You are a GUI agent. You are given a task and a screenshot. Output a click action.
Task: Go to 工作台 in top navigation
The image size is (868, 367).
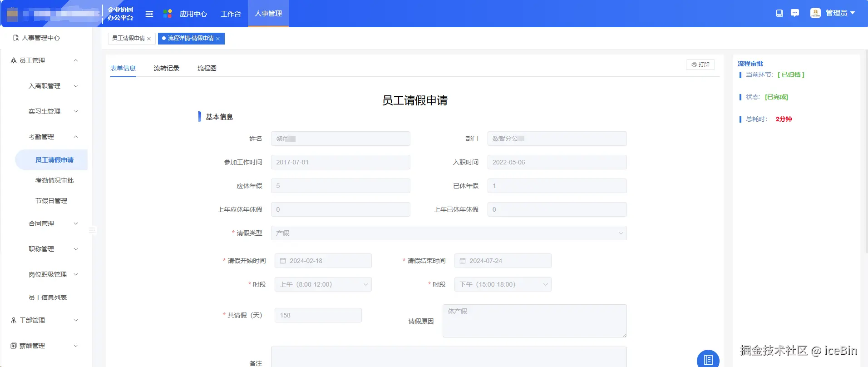(231, 14)
